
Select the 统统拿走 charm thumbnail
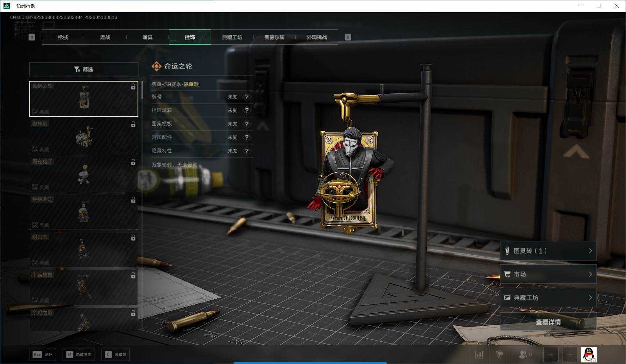(x=84, y=212)
